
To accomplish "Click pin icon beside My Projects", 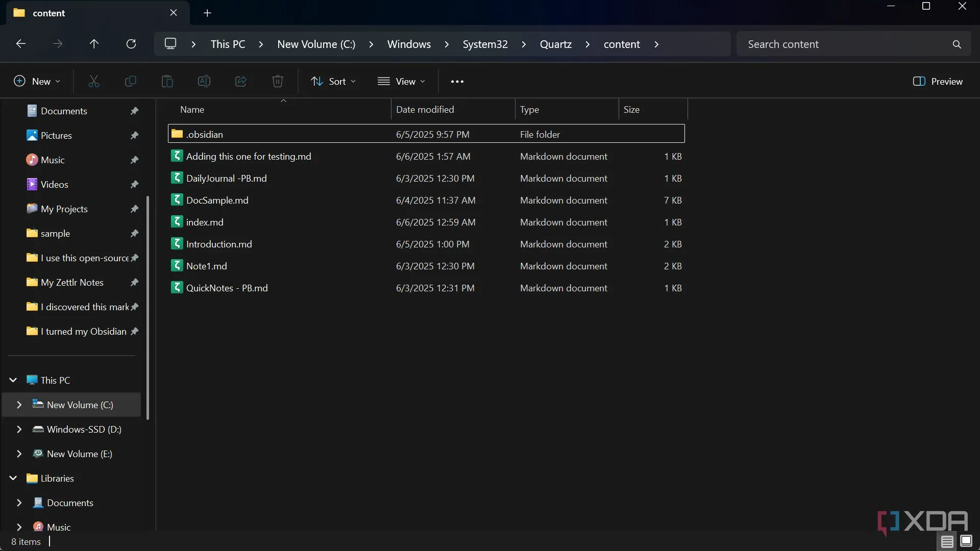I will [x=134, y=209].
